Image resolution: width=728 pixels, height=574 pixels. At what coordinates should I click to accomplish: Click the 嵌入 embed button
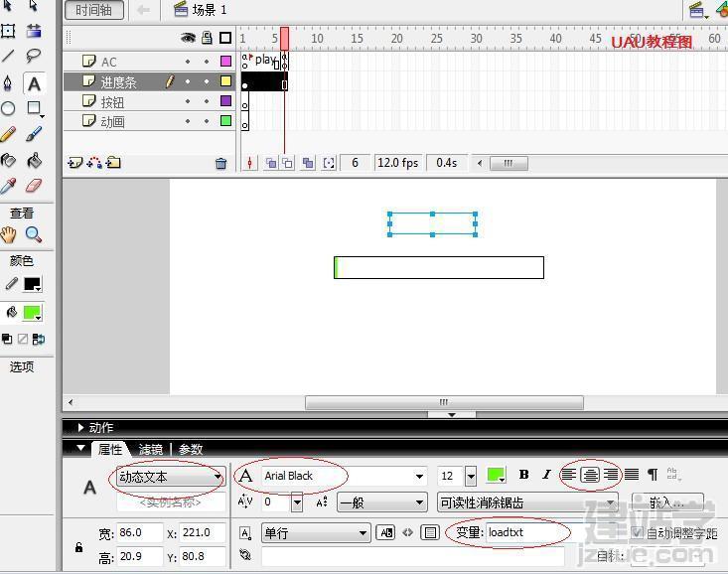(x=667, y=502)
